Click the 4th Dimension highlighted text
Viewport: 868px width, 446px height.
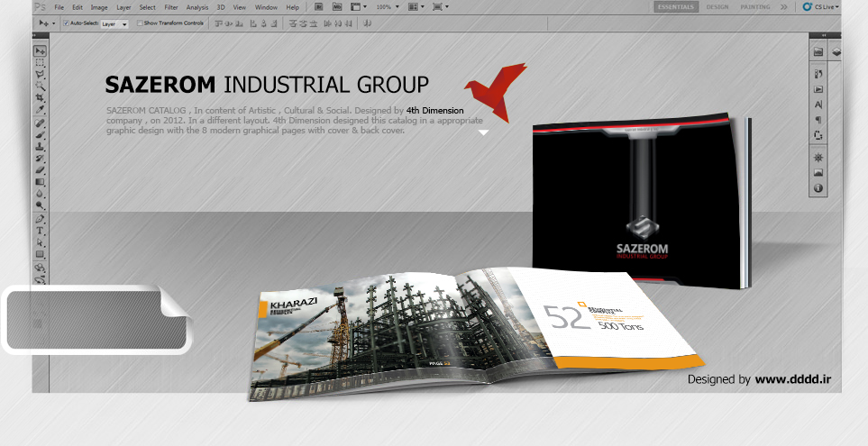click(x=434, y=110)
